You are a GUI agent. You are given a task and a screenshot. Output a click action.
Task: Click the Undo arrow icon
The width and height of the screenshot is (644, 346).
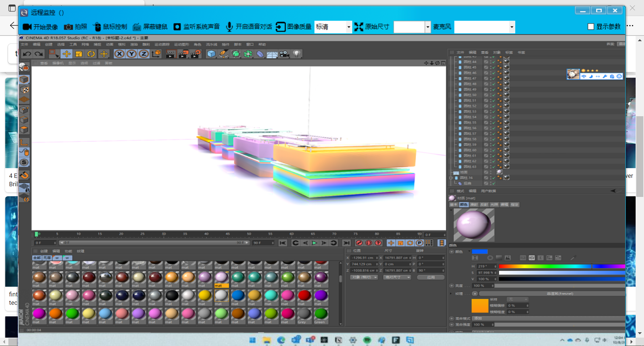point(27,54)
